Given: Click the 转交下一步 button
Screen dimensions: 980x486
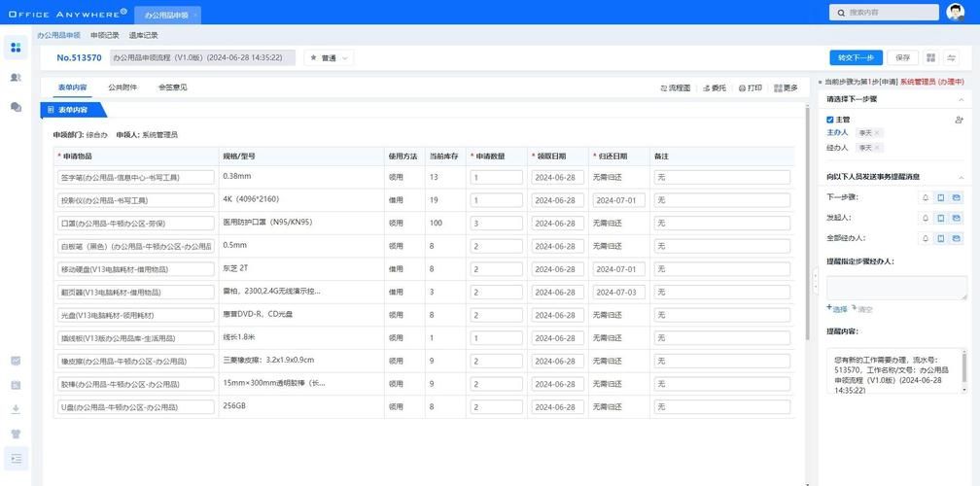Looking at the screenshot, I should point(856,57).
